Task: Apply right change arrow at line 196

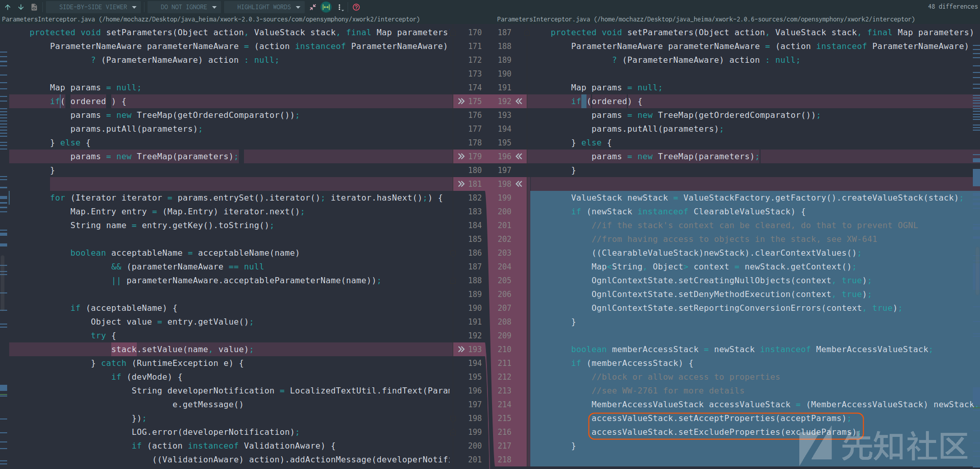Action: [519, 156]
